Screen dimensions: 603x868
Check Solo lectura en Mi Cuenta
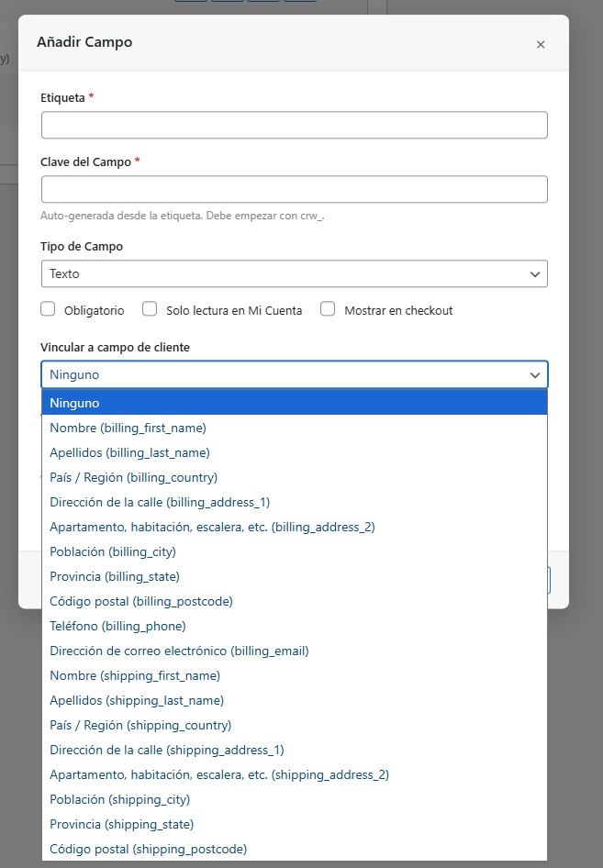[150, 310]
